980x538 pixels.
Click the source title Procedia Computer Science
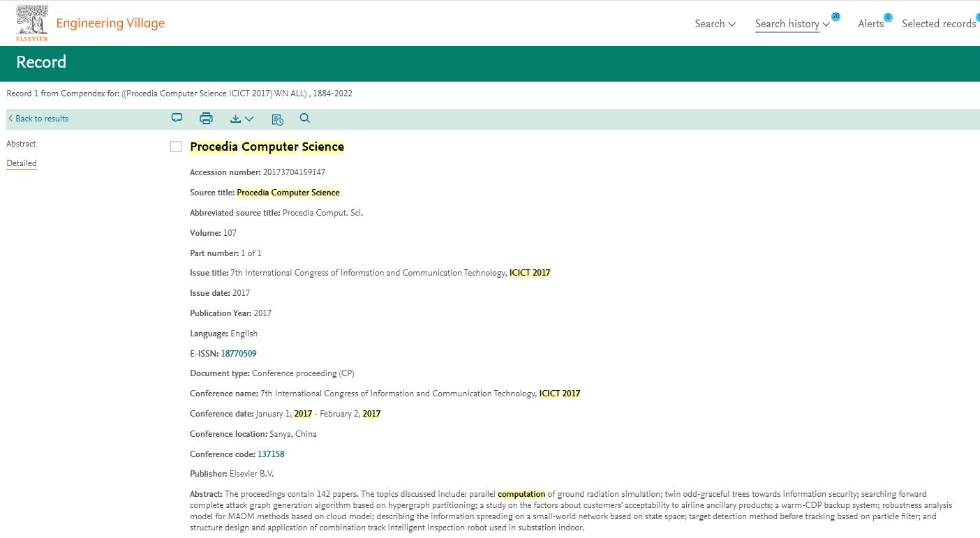point(288,193)
